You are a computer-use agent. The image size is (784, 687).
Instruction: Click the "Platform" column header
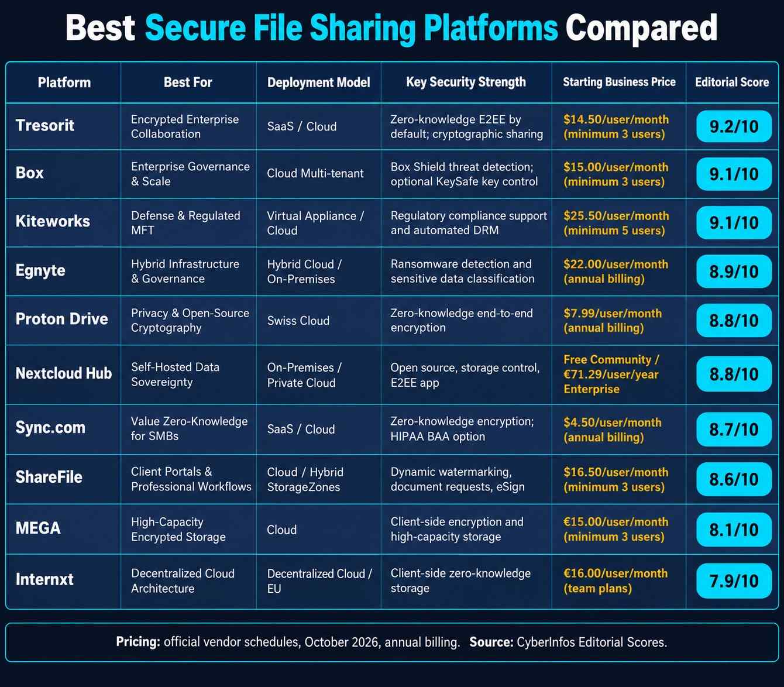click(64, 83)
